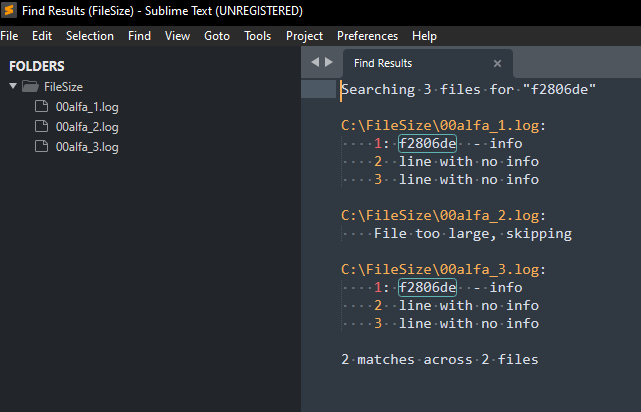Viewport: 641px width, 412px height.
Task: Go to next tab with right arrow
Action: click(x=329, y=62)
